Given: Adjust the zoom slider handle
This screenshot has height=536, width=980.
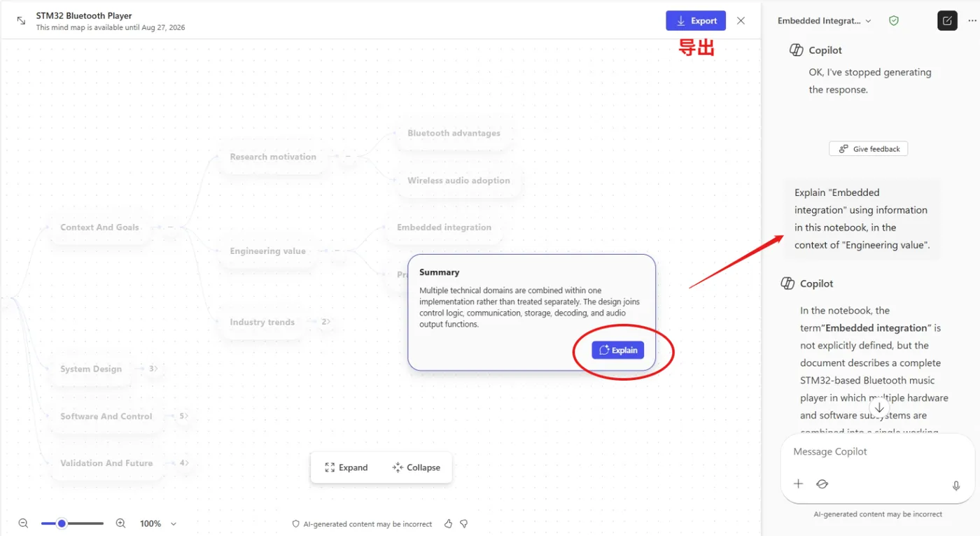Looking at the screenshot, I should (62, 523).
